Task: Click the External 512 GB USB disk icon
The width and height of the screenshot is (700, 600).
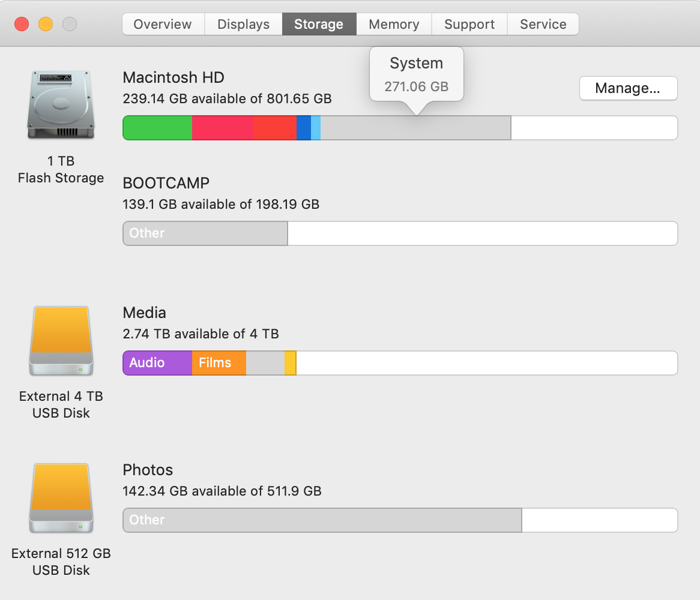Action: (x=61, y=498)
